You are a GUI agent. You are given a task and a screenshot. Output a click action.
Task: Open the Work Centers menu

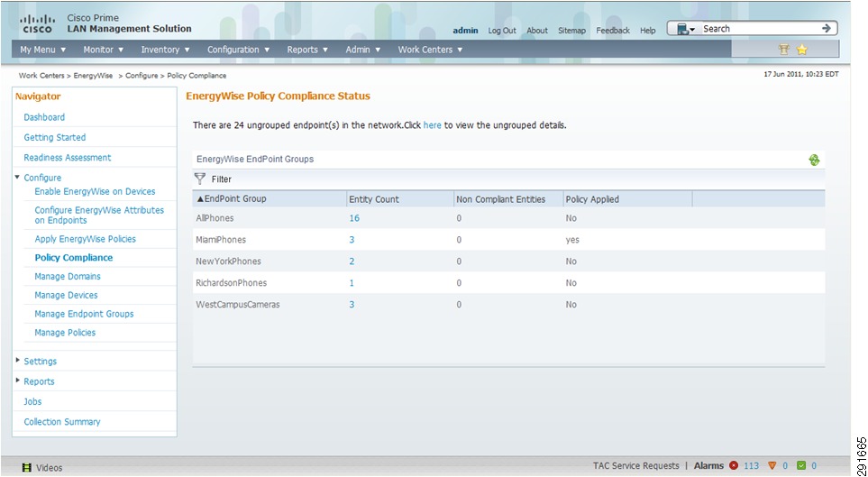pyautogui.click(x=430, y=50)
